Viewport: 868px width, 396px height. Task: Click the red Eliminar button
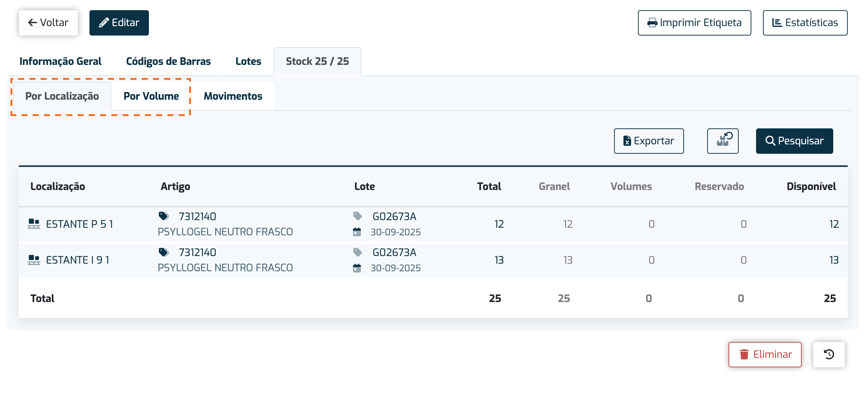pyautogui.click(x=765, y=354)
